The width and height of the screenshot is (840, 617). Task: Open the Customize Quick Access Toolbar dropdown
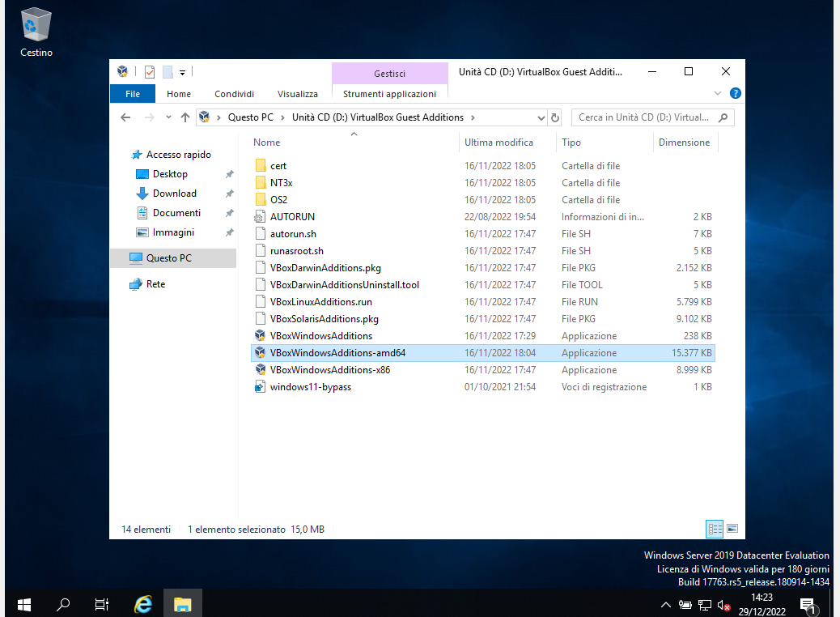click(182, 72)
